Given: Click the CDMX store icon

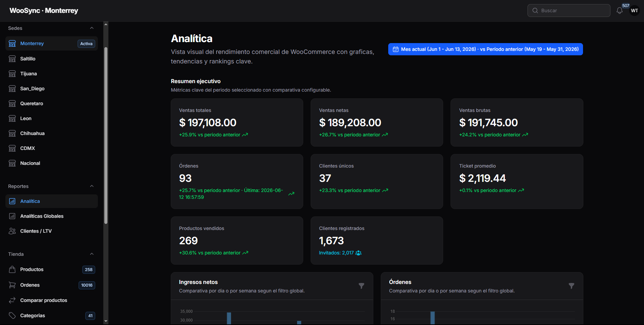Looking at the screenshot, I should click(x=12, y=148).
